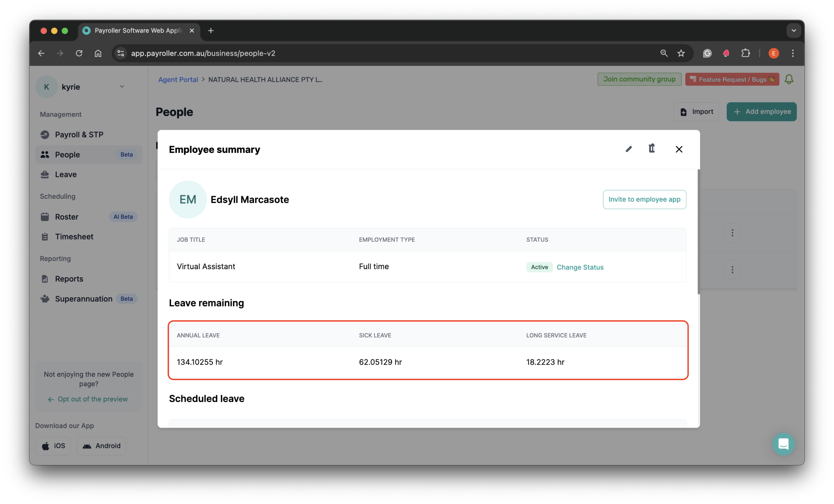This screenshot has height=504, width=834.
Task: Click the Agent Portal breadcrumb link
Action: [x=178, y=79]
